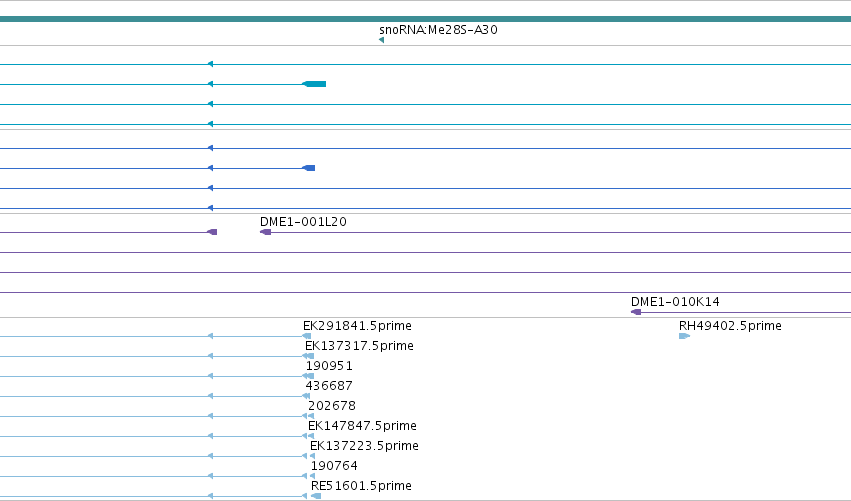The image size is (851, 501).
Task: Click the snoRNA:Me28S-A30 label
Action: click(438, 29)
